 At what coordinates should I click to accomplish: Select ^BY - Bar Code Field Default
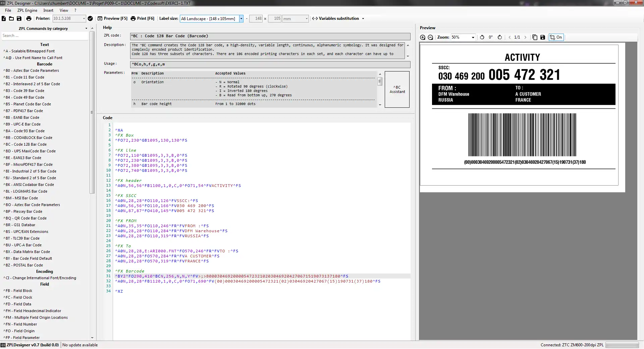(28, 258)
